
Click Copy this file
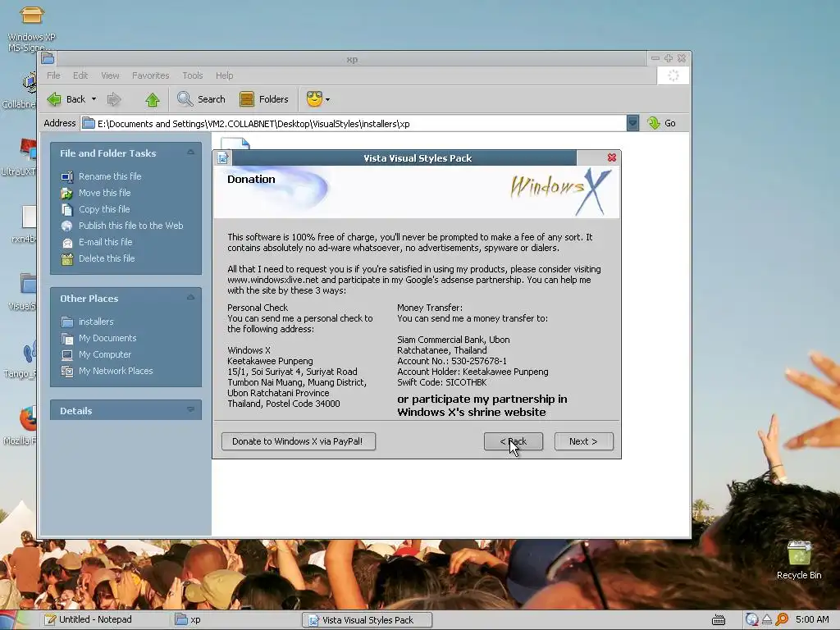(104, 209)
